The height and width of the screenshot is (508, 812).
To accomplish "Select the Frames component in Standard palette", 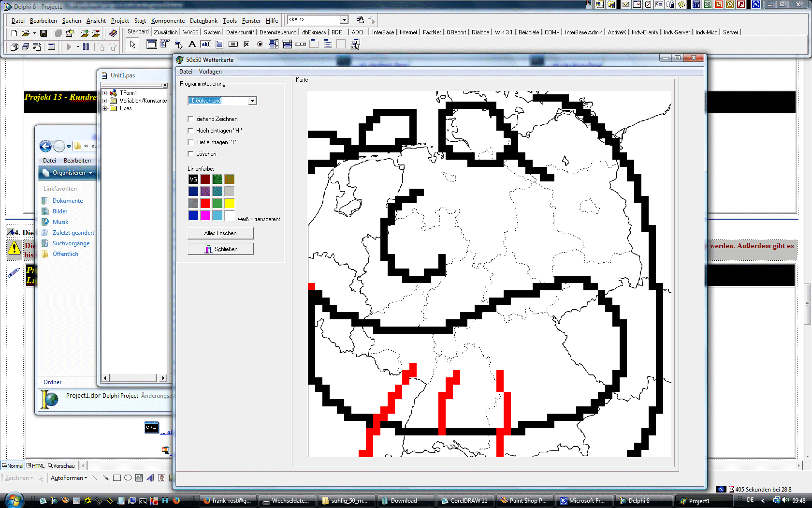I will point(151,44).
